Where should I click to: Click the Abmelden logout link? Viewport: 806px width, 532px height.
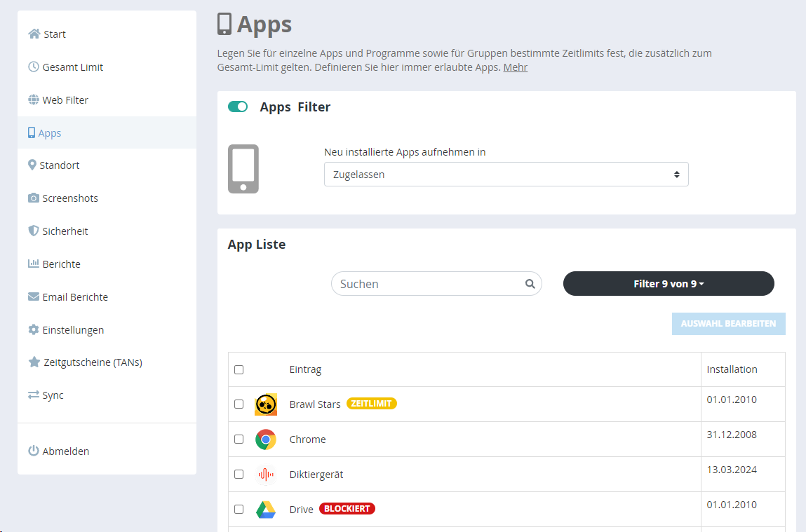[x=107, y=451]
